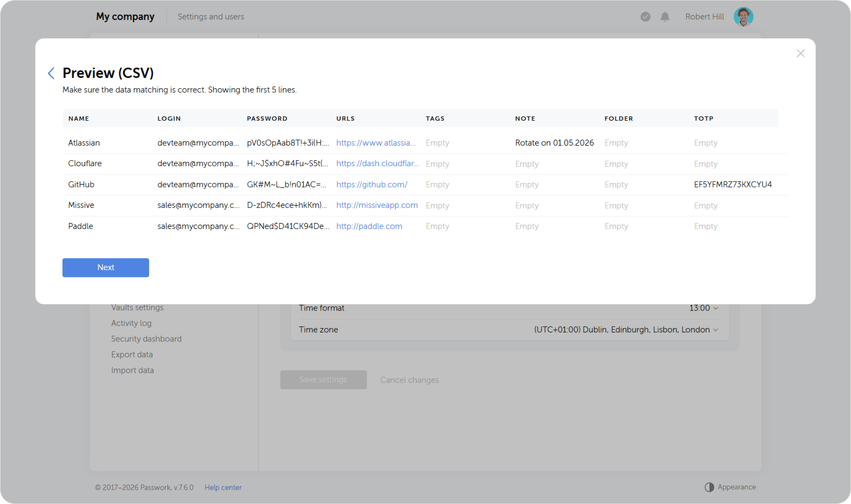Select the Atlassian name cell
851x504 pixels.
coord(84,143)
